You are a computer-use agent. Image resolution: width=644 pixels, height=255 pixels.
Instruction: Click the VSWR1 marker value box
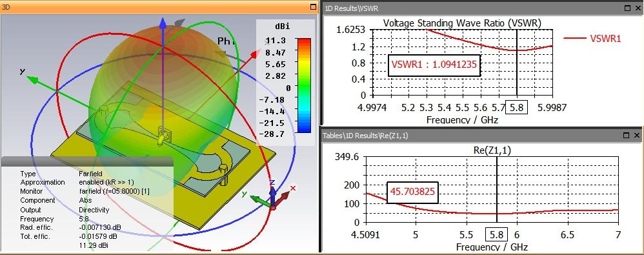tap(434, 65)
